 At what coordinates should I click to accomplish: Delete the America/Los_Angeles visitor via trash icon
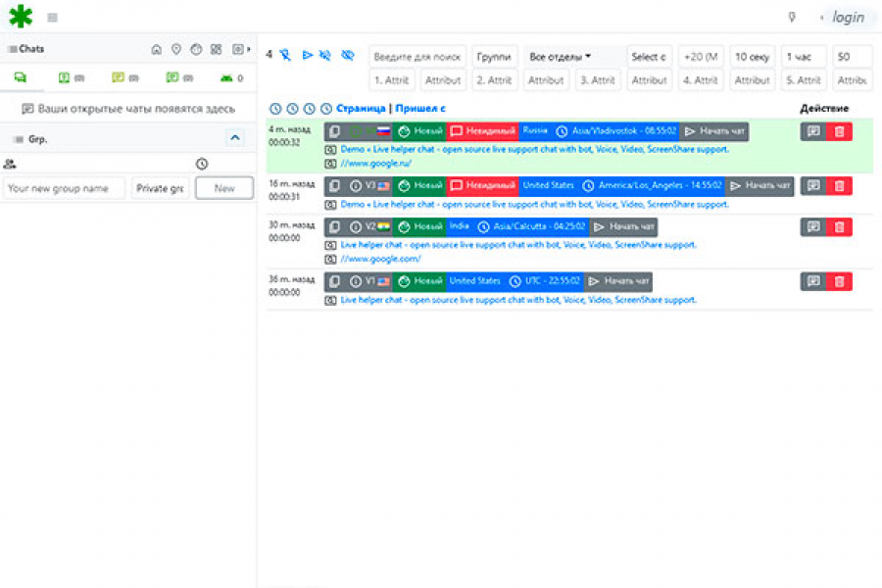click(839, 185)
